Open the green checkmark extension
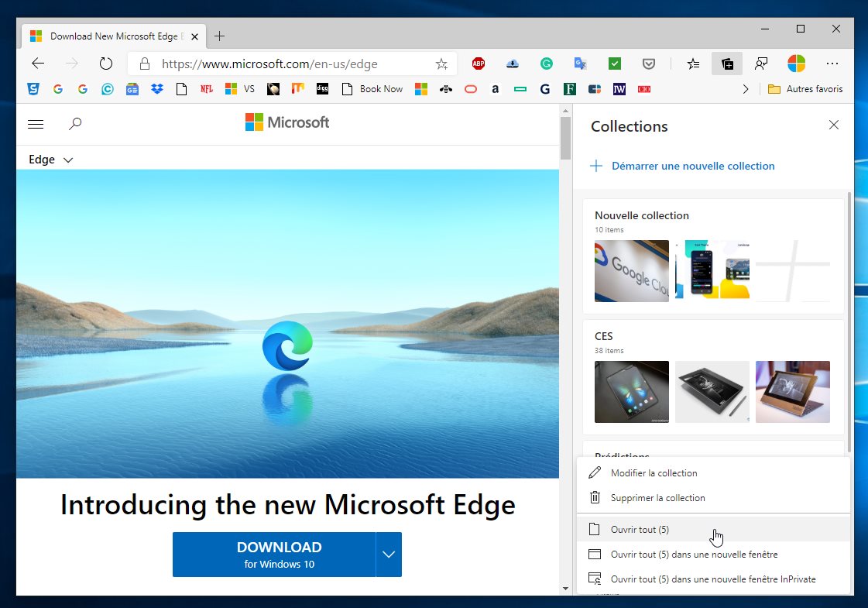Image resolution: width=868 pixels, height=608 pixels. [x=615, y=64]
